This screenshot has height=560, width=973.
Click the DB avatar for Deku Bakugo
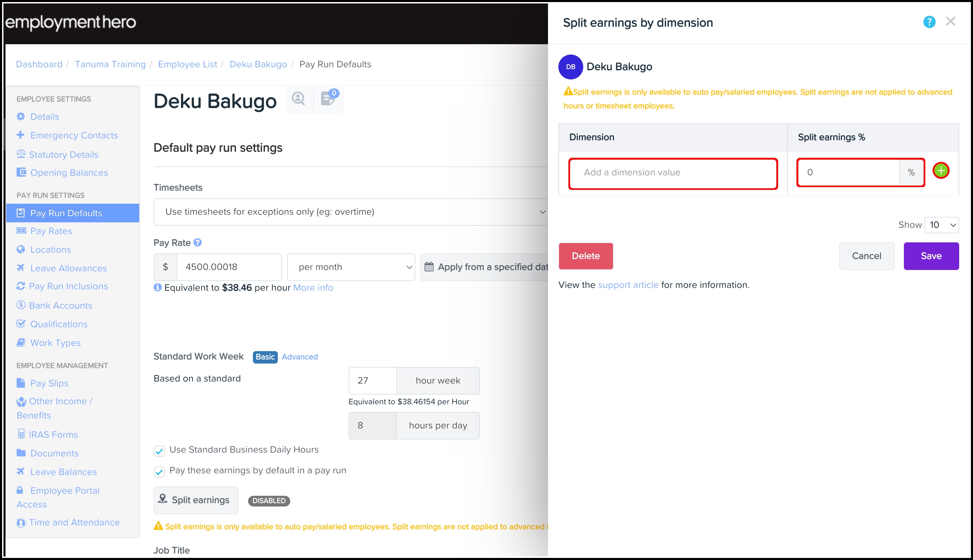pos(570,67)
